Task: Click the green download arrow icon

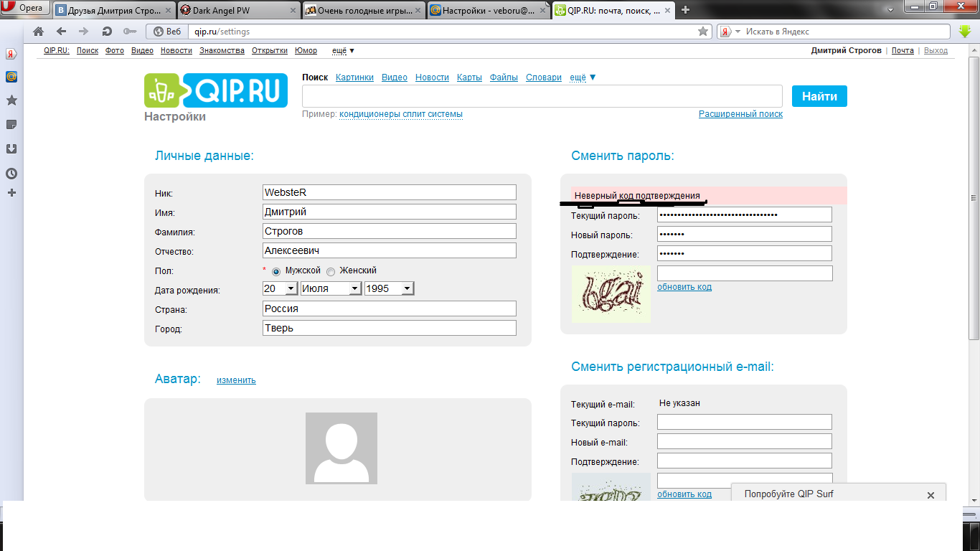Action: [965, 32]
